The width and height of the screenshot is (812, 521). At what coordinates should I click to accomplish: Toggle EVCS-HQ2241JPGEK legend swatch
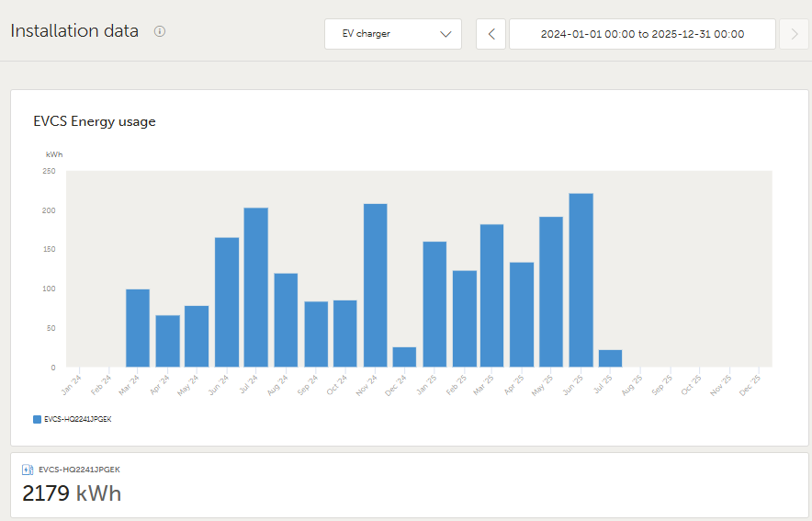pos(37,420)
